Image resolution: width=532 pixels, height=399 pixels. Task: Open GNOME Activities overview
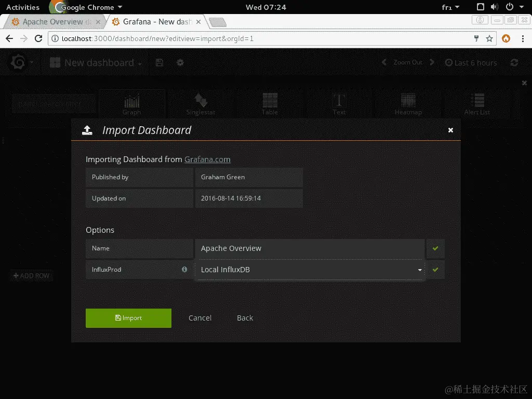pos(23,7)
